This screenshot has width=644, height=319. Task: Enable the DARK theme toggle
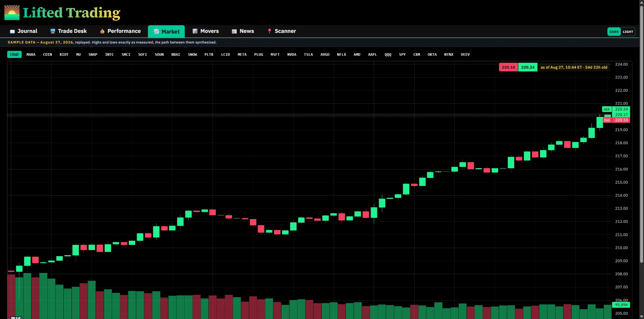click(x=614, y=32)
